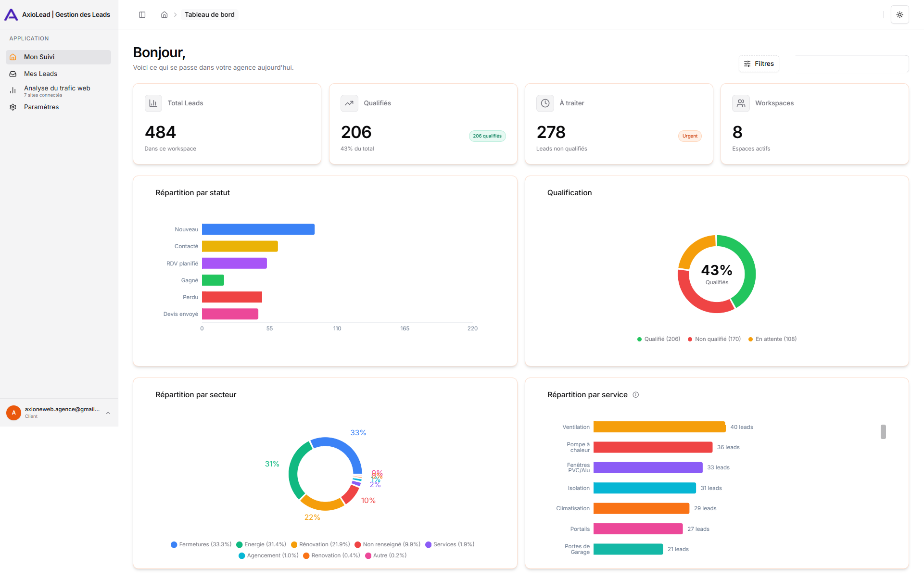Expand the account menu chevron
The height and width of the screenshot is (579, 924).
tap(108, 413)
